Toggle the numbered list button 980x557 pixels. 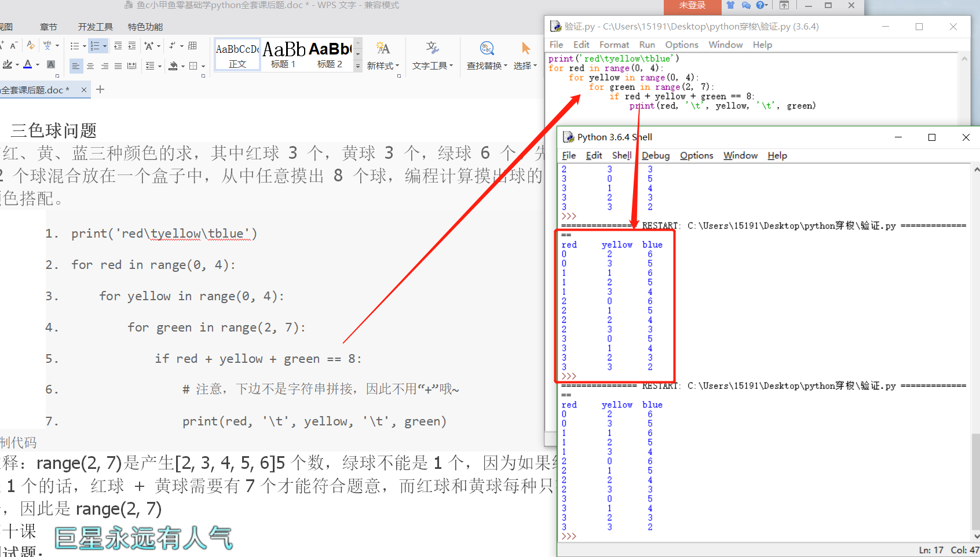(95, 46)
